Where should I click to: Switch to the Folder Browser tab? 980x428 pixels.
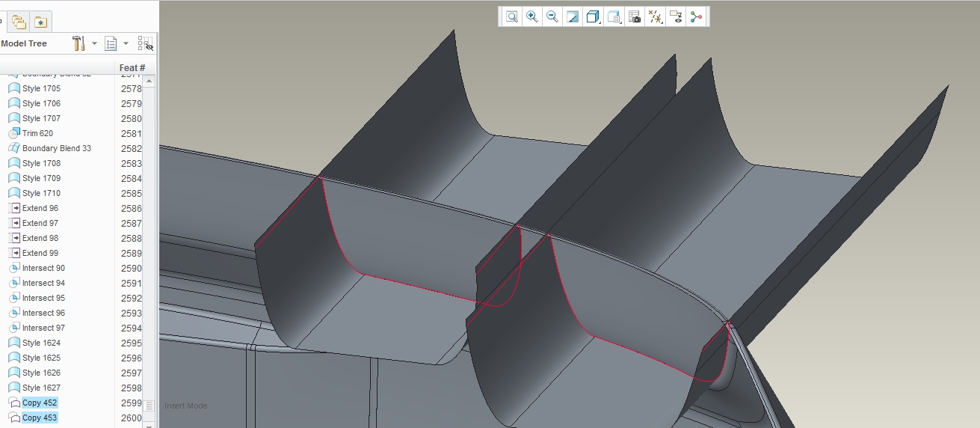click(x=19, y=22)
